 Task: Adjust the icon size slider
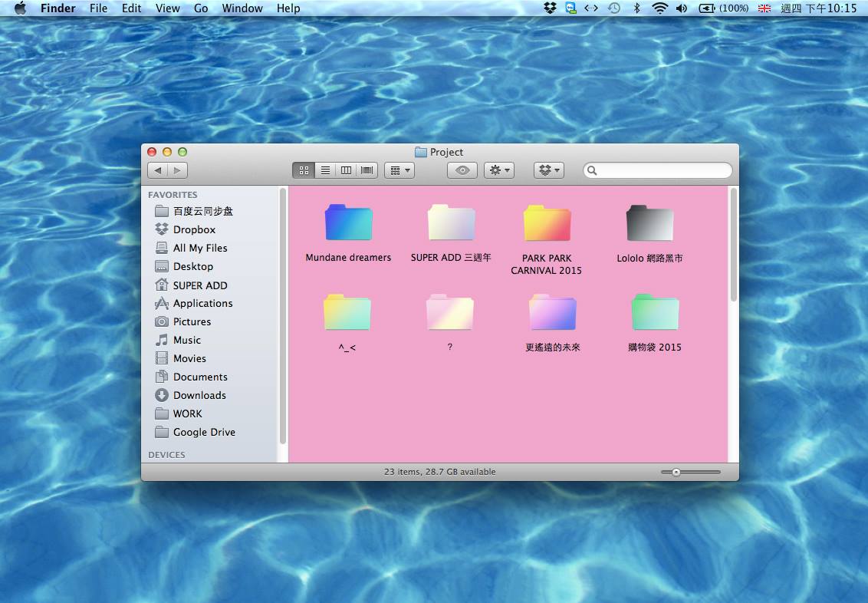(676, 473)
